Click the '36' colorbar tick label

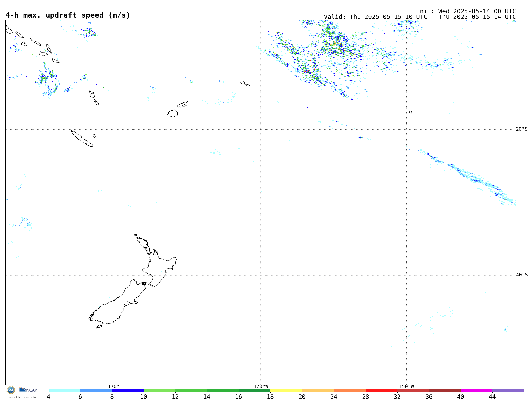click(x=429, y=397)
